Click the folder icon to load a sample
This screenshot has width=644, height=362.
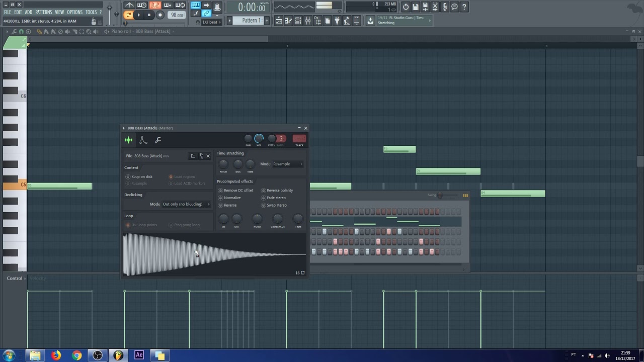tap(193, 156)
